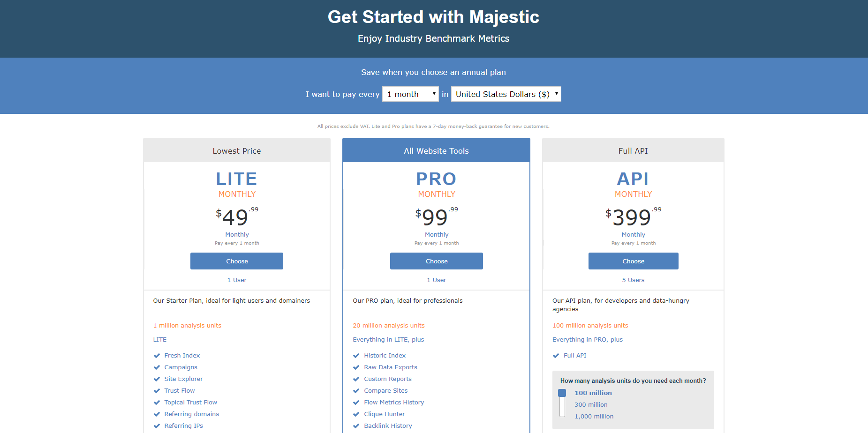Click the checkmark icon next to Compare Sites
The height and width of the screenshot is (433, 868).
pos(356,391)
